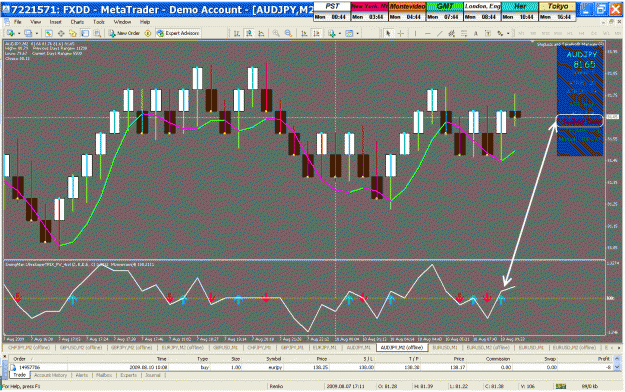Toggle the Market Watch panel icon

pos(49,33)
